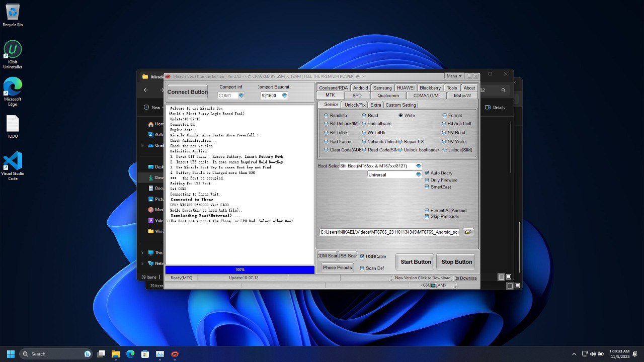Screen dimensions: 644x362
Task: Switch File Explorer to details list view
Action: coord(501,277)
